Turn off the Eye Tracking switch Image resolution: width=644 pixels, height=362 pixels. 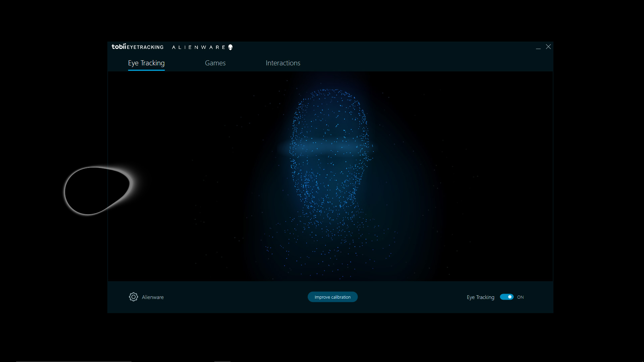[x=506, y=297]
